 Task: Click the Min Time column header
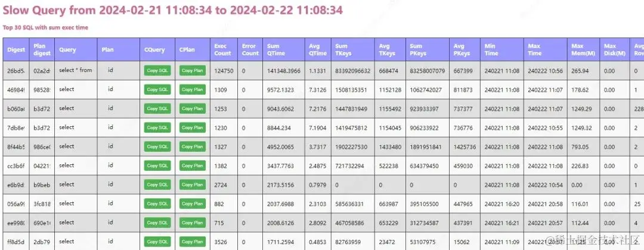[502, 49]
